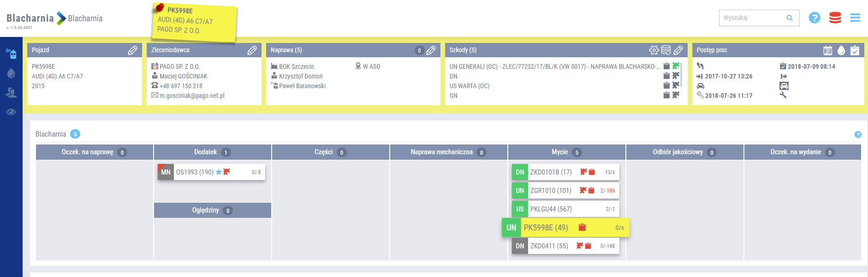Toggle the puzzle icon on US WARTA row
The width and height of the screenshot is (868, 277).
[676, 85]
